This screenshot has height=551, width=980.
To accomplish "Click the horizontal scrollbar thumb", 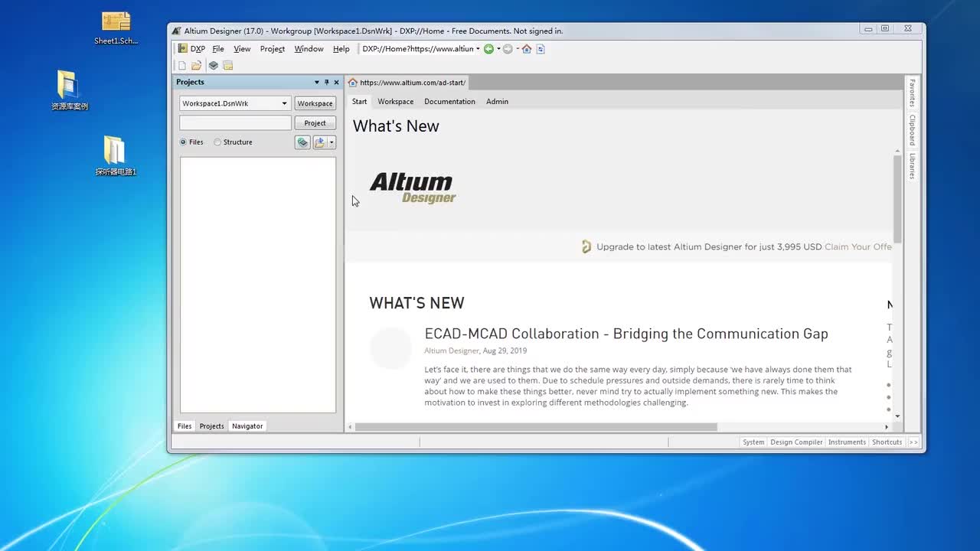I will coord(535,427).
